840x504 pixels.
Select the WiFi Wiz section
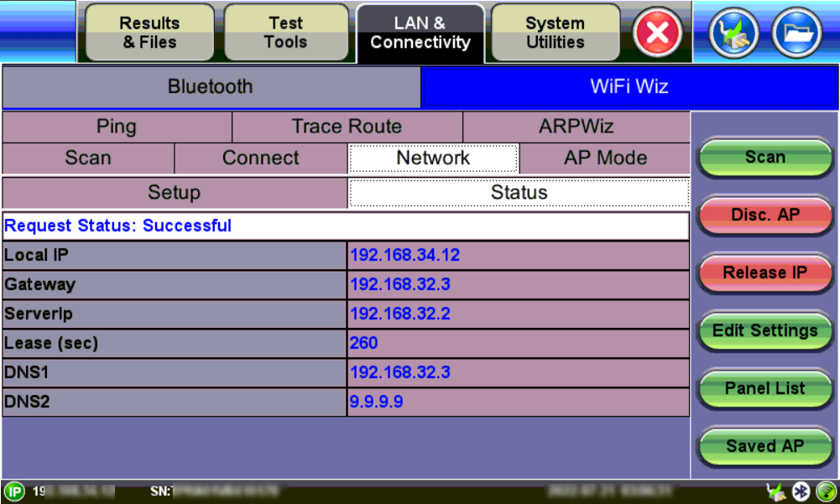(x=629, y=86)
